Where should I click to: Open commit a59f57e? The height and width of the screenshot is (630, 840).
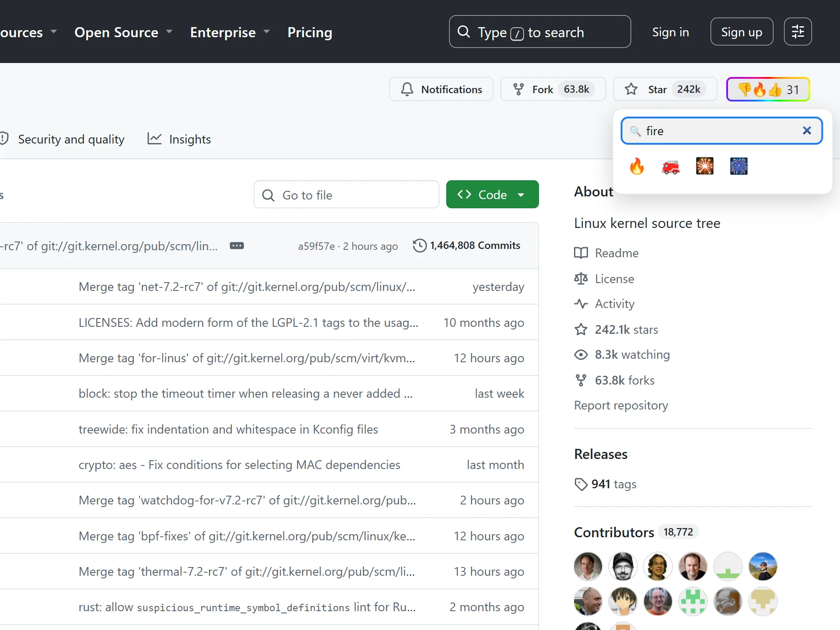coord(316,246)
